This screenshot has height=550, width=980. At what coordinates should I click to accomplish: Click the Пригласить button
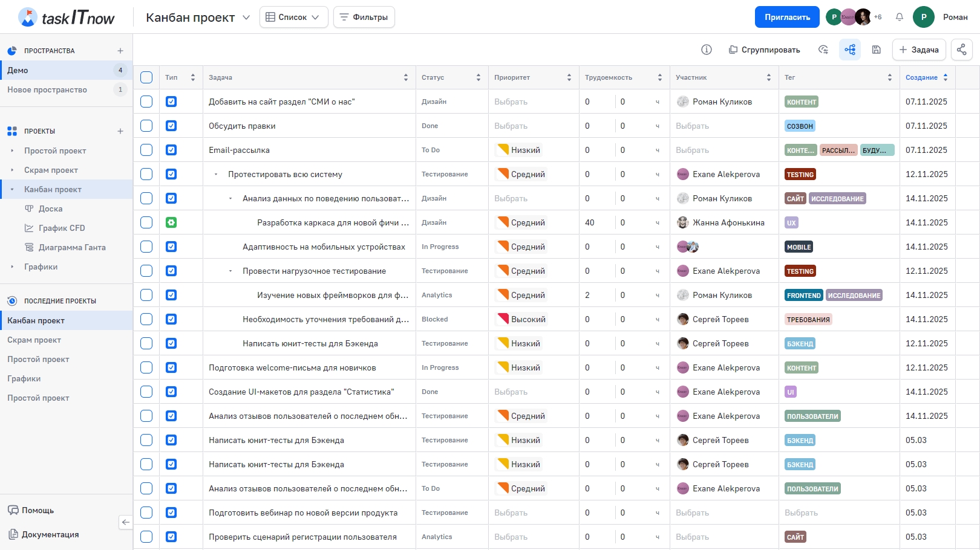pyautogui.click(x=786, y=17)
